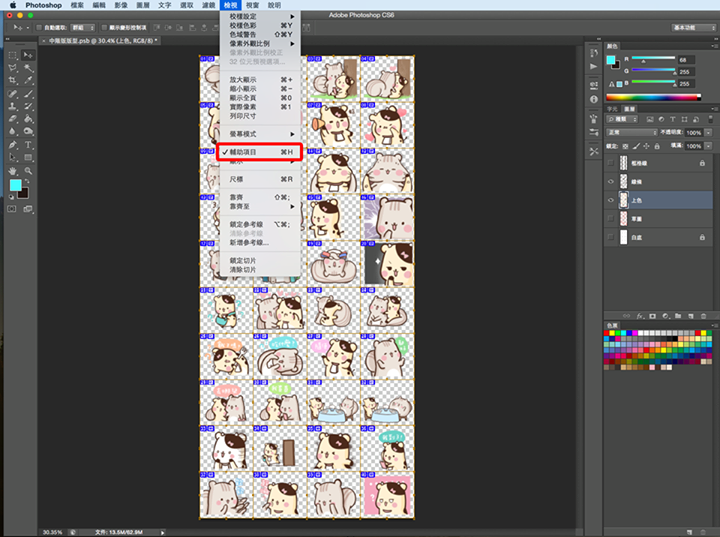Image resolution: width=720 pixels, height=537 pixels.
Task: Click the R value field showing 68
Action: click(686, 60)
